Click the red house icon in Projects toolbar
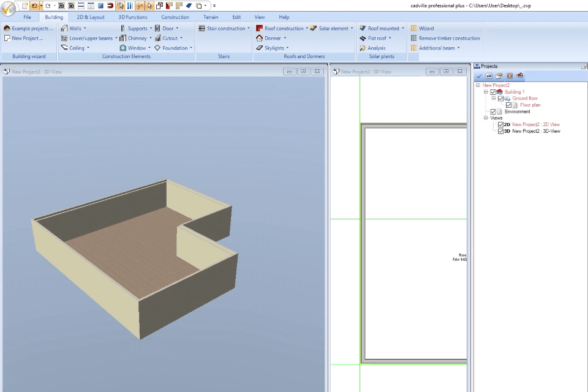 (x=520, y=76)
